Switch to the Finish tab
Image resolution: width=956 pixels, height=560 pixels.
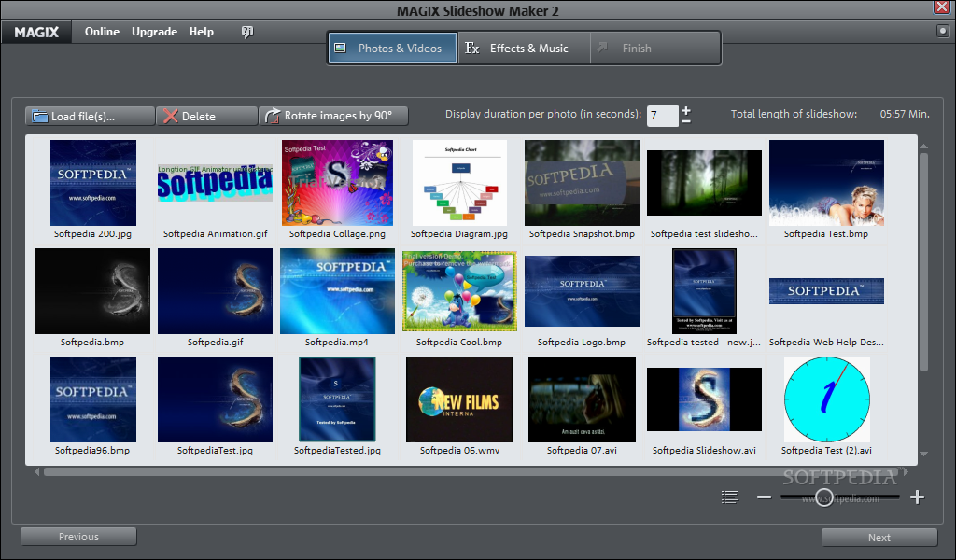(x=654, y=49)
